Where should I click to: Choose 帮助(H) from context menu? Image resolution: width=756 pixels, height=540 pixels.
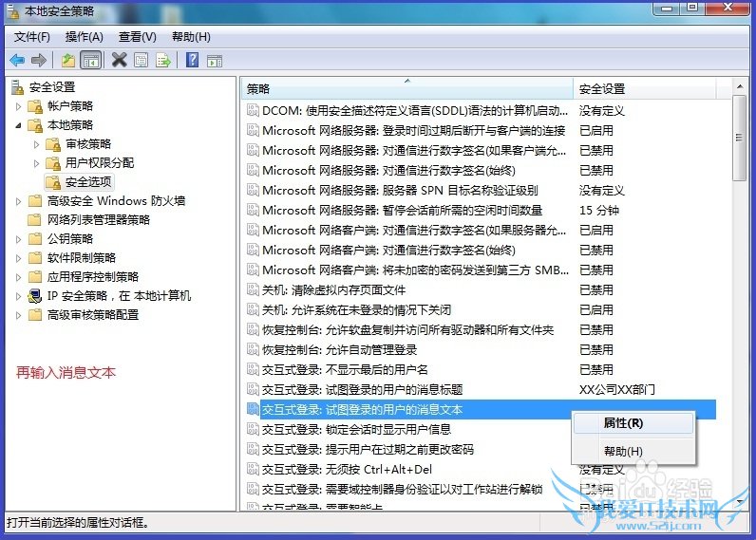633,452
